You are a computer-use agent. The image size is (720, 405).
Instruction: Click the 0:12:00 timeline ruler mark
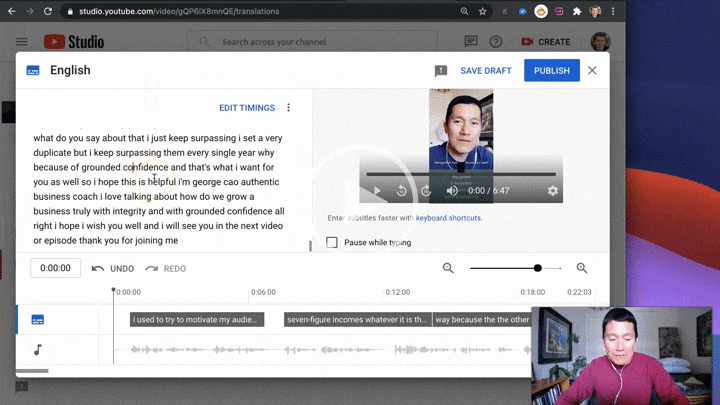pos(398,292)
